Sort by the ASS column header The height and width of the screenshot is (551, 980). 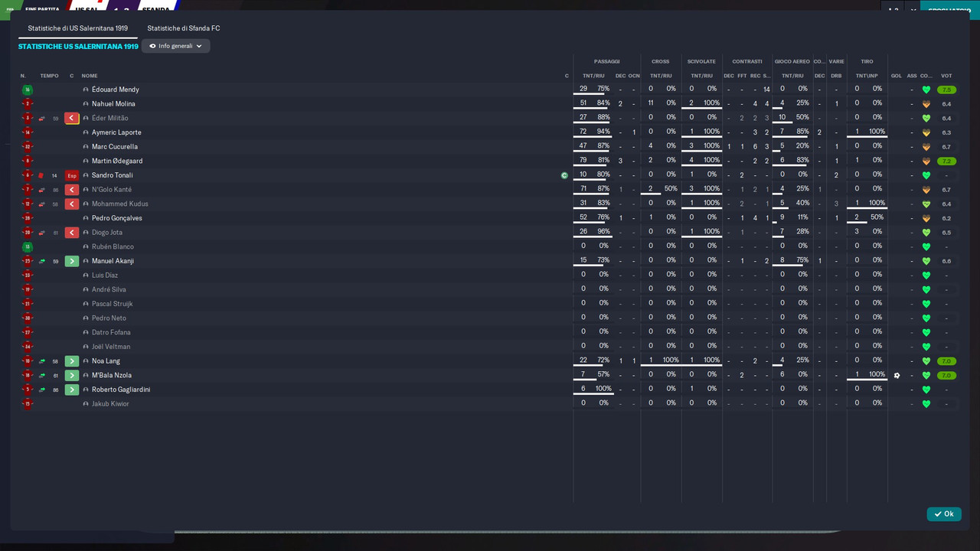click(x=912, y=76)
